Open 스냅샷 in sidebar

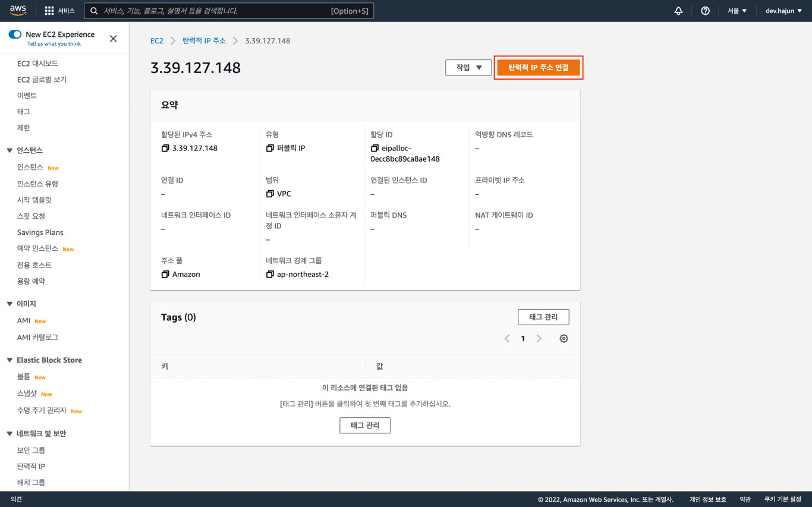pos(27,393)
